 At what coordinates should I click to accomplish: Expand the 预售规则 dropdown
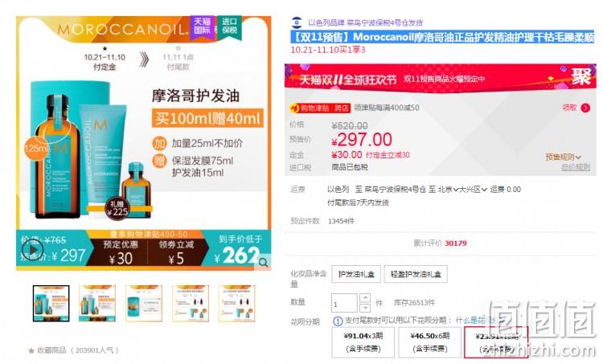tap(563, 157)
